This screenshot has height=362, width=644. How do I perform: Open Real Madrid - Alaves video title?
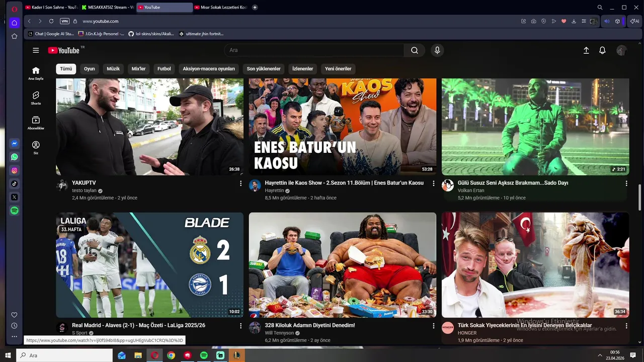(x=138, y=326)
